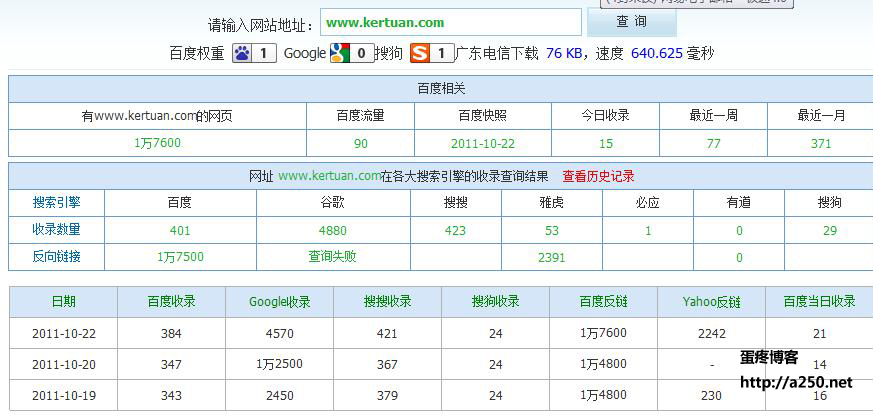Image resolution: width=873 pixels, height=416 pixels.
Task: Click the 百度当日收录 column header
Action: (820, 301)
